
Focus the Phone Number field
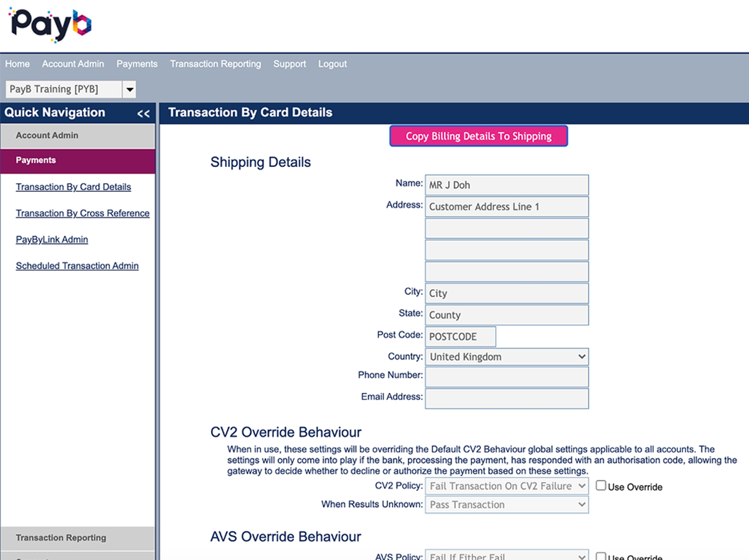click(x=507, y=377)
